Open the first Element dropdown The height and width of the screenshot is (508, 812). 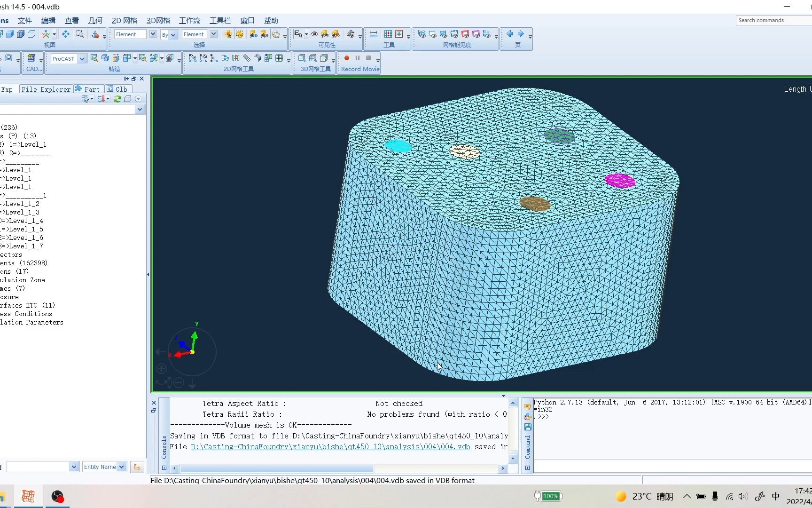[x=153, y=34]
